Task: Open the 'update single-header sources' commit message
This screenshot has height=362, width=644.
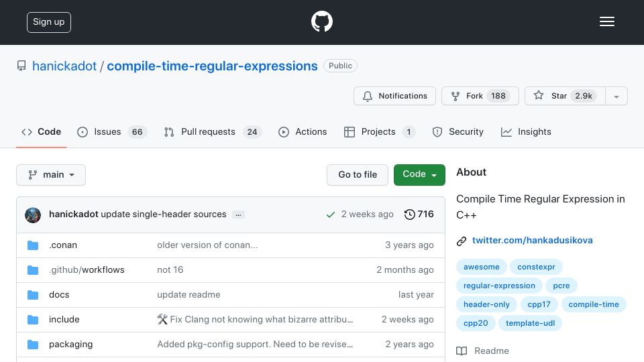Action: pos(164,215)
